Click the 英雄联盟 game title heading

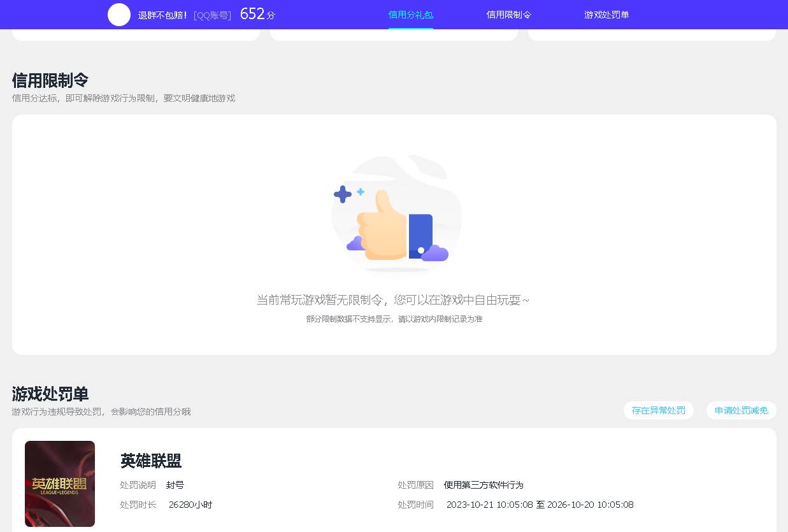click(150, 461)
